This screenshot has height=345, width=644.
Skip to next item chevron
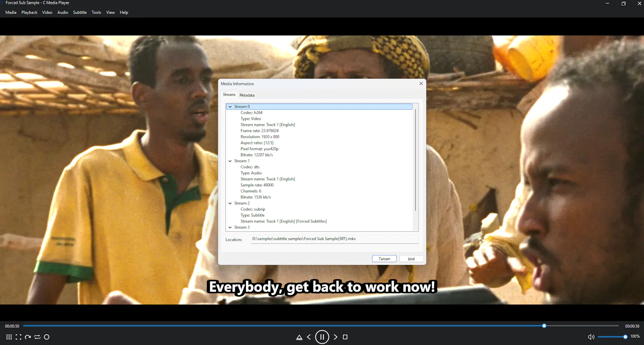coord(335,337)
